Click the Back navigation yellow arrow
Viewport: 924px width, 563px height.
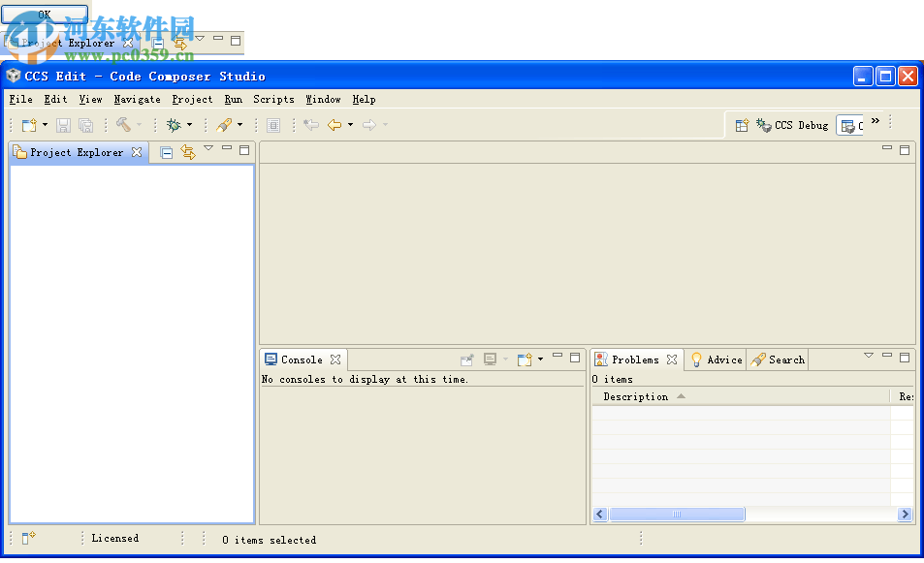(x=335, y=125)
